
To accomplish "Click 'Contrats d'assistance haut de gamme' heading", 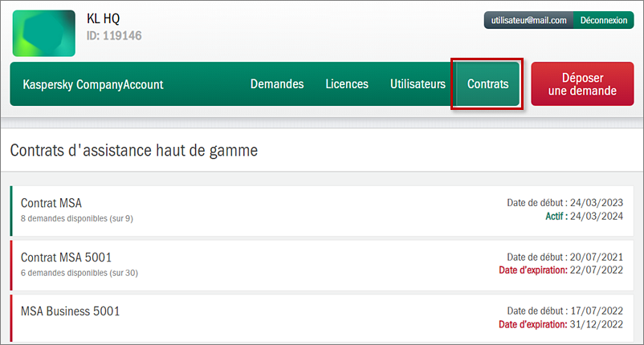I will point(134,151).
